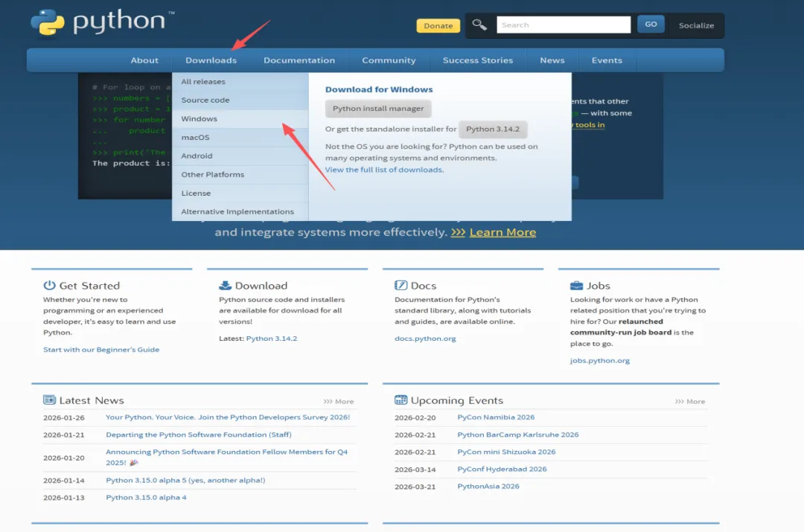Select Android in Downloads menu

pos(240,156)
